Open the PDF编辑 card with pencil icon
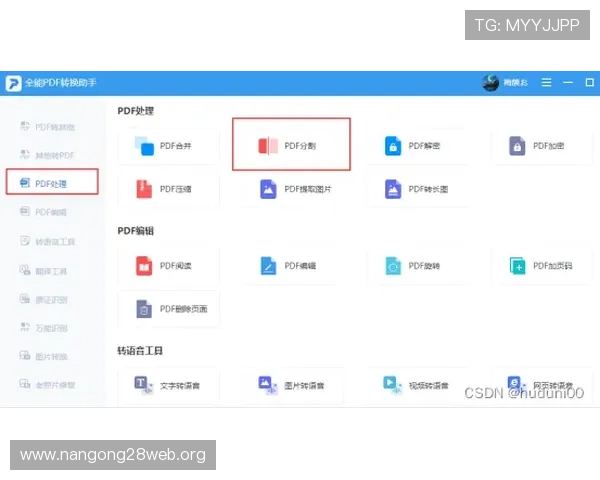 coord(293,266)
